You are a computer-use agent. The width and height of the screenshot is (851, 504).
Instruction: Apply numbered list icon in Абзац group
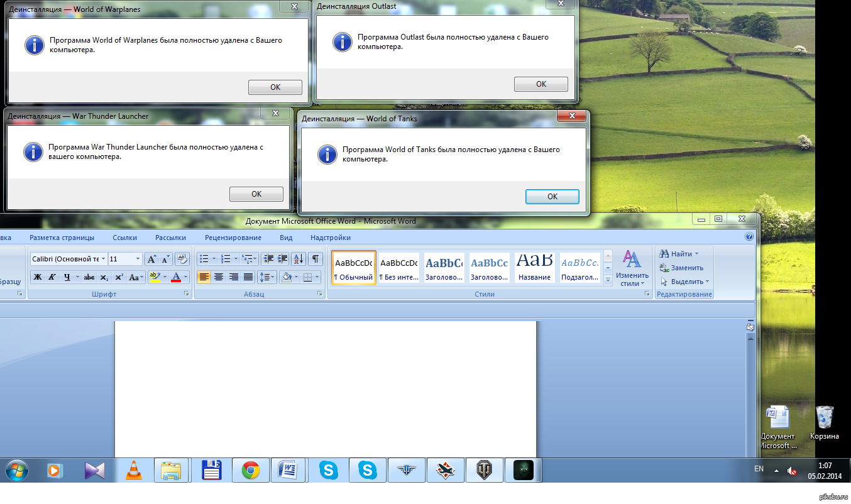[x=226, y=259]
